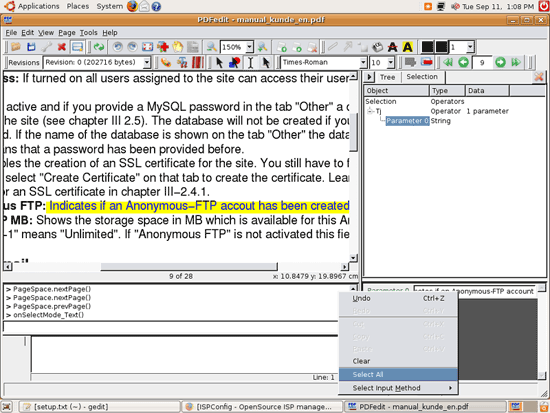
Task: Click the zoom in magnifier icon
Action: click(x=262, y=47)
